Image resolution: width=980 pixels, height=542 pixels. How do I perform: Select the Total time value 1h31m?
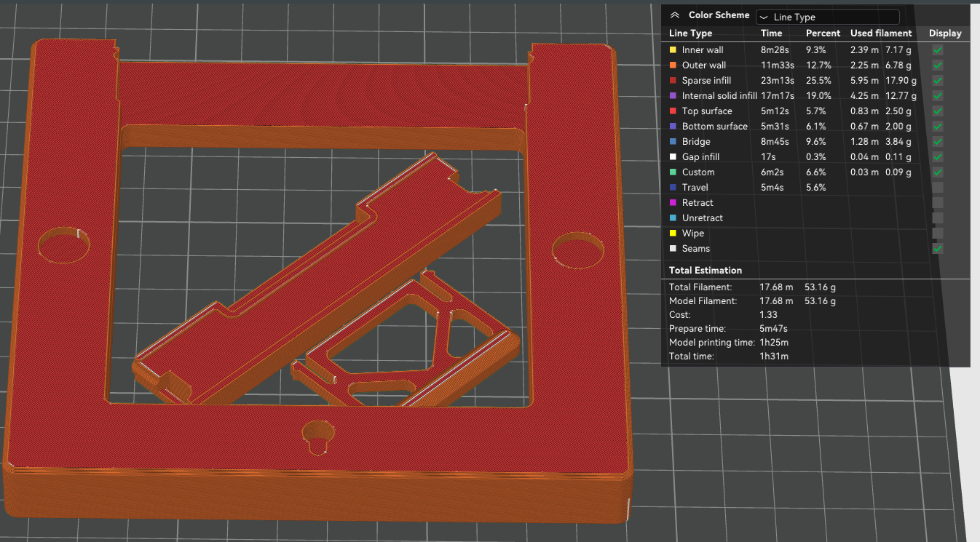click(x=774, y=356)
